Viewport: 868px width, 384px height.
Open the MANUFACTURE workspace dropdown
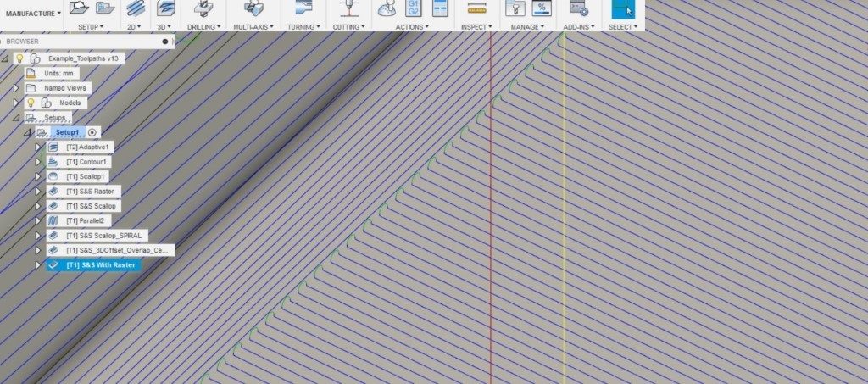pyautogui.click(x=33, y=14)
